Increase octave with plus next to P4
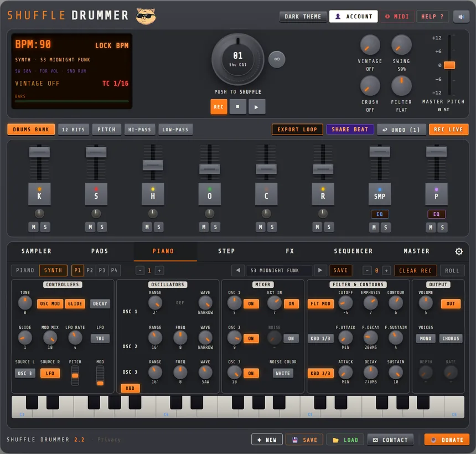The image size is (476, 454). point(159,270)
